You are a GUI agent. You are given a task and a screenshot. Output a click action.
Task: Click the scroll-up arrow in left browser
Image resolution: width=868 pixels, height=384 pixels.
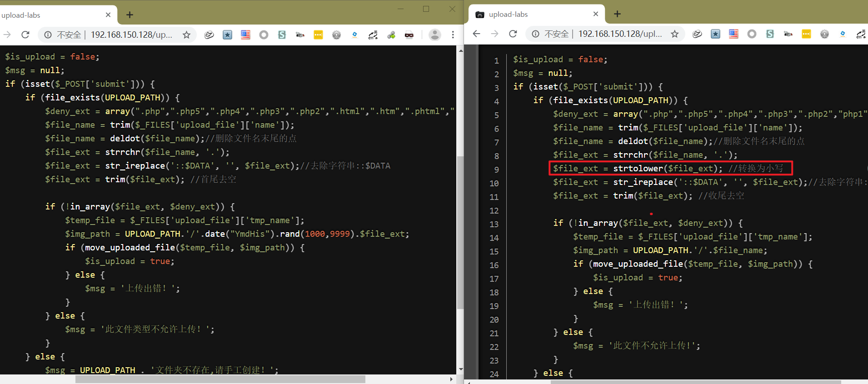[460, 50]
